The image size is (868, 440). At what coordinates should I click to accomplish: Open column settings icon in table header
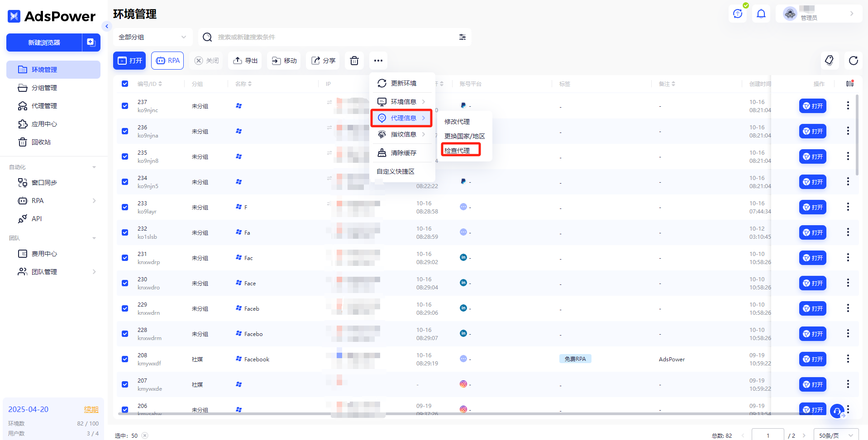[x=849, y=84]
